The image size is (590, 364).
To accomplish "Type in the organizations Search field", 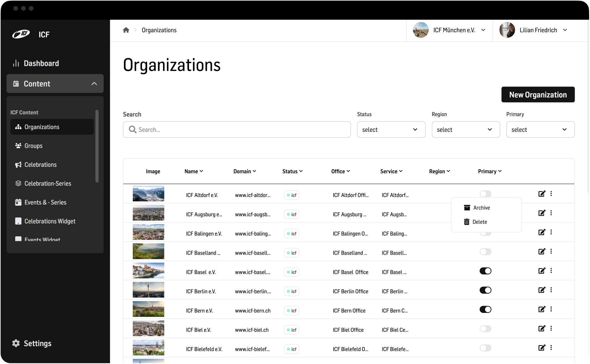I will (236, 129).
